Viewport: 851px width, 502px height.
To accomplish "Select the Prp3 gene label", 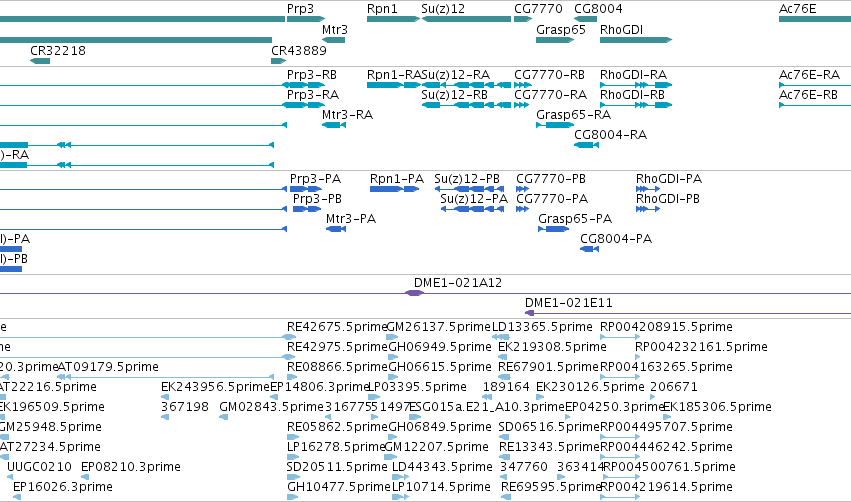I will point(300,9).
